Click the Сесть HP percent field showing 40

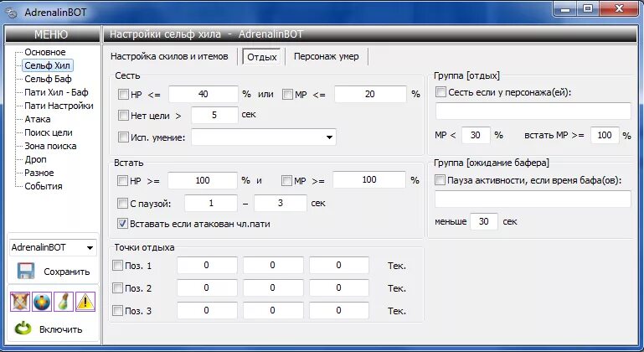tap(204, 94)
